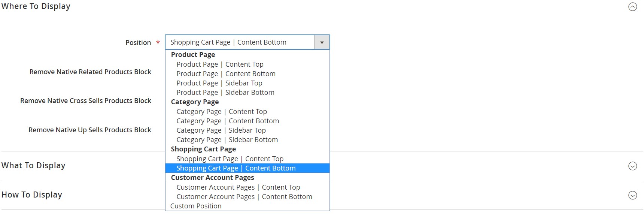Pick Category Page | Content Bottom
Screen dimensions: 644x214
point(247,121)
